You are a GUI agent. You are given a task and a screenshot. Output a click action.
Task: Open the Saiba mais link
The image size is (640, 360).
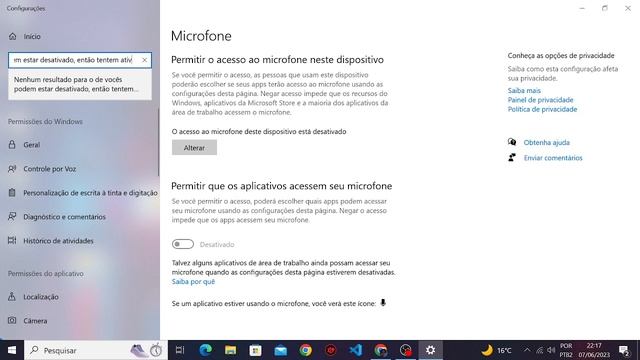(x=524, y=91)
